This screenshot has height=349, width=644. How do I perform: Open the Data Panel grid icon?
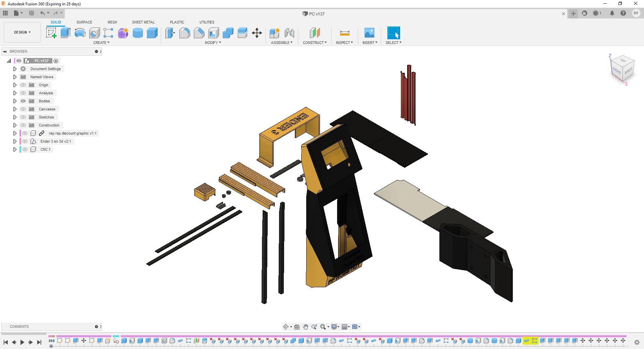click(5, 13)
